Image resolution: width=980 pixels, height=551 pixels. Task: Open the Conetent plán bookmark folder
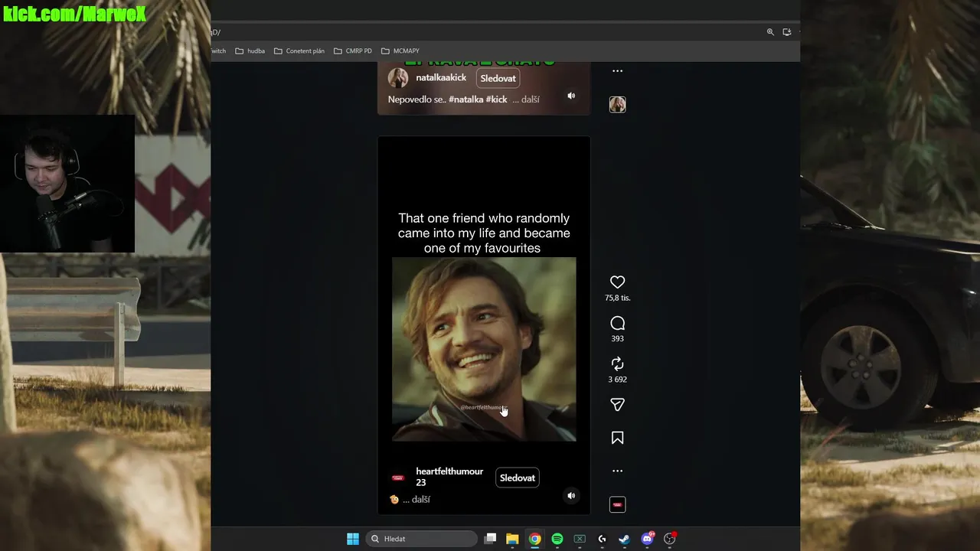(299, 51)
